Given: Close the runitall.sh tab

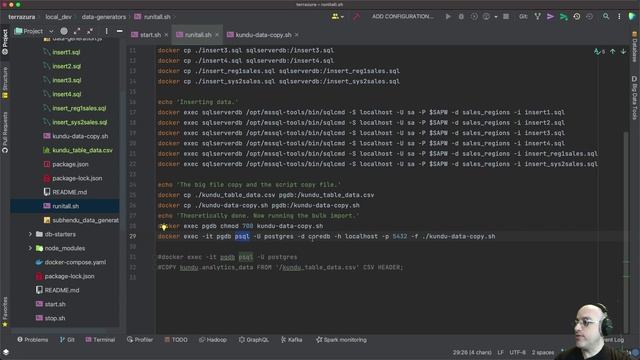Looking at the screenshot, I should [217, 35].
